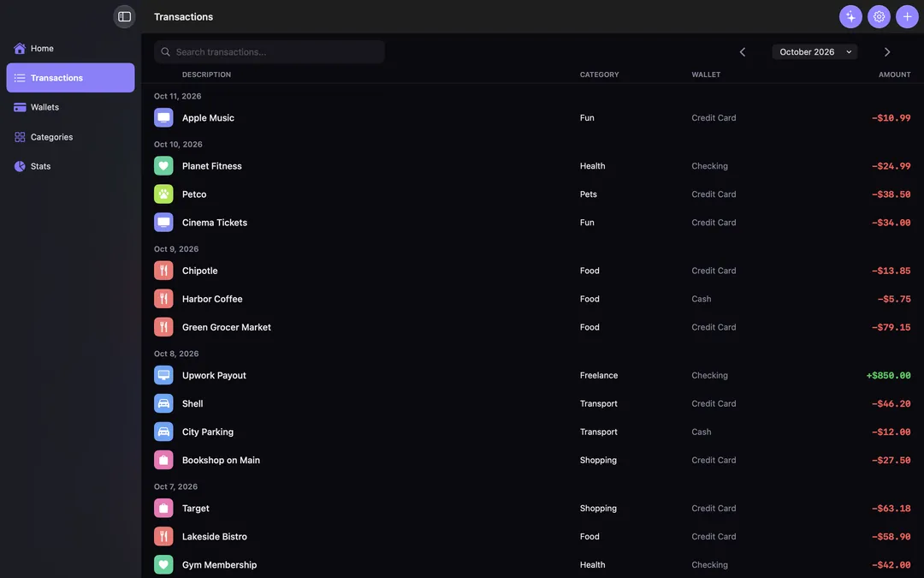Viewport: 924px width, 578px height.
Task: Click the Transactions page title
Action: pyautogui.click(x=183, y=16)
